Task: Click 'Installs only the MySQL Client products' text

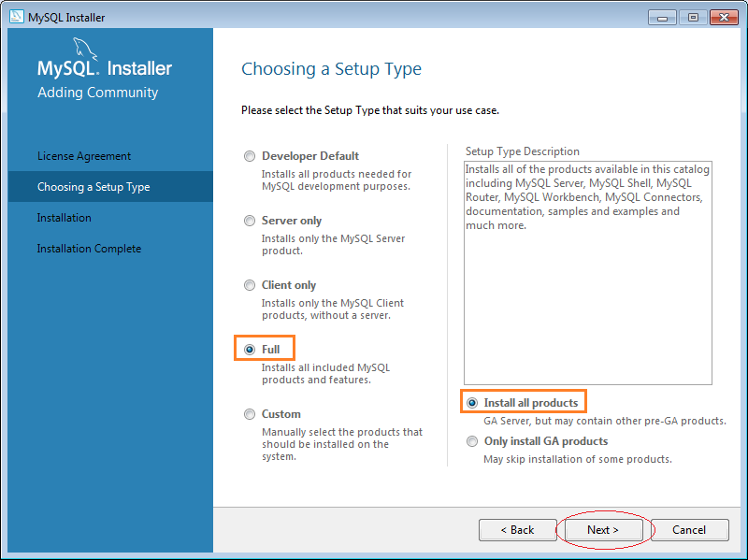Action: coord(333,309)
